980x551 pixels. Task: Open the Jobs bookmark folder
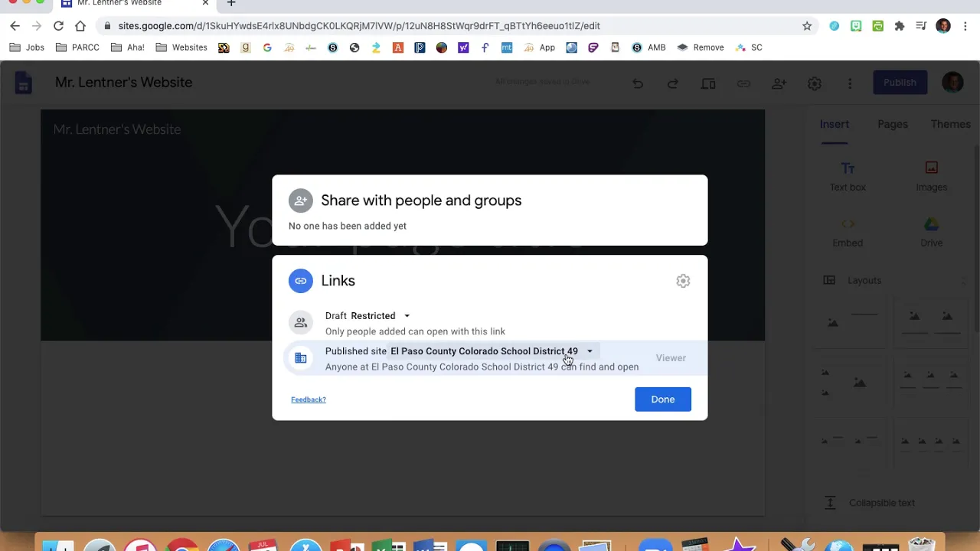[x=27, y=47]
